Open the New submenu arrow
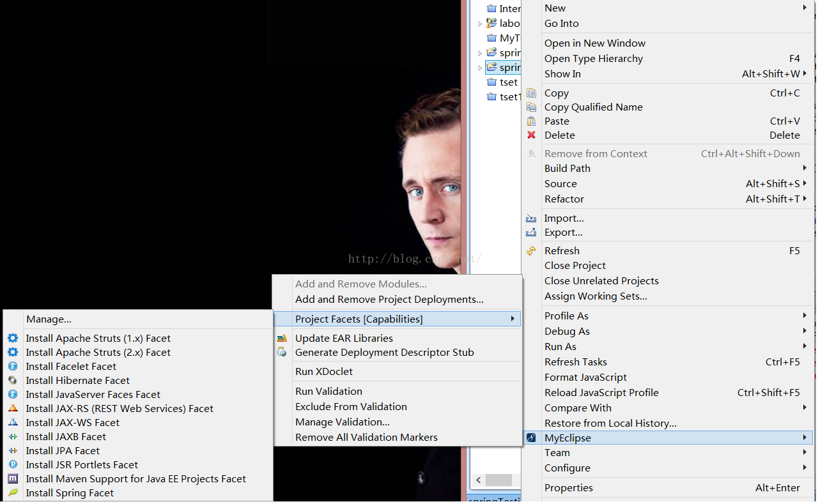 click(805, 8)
